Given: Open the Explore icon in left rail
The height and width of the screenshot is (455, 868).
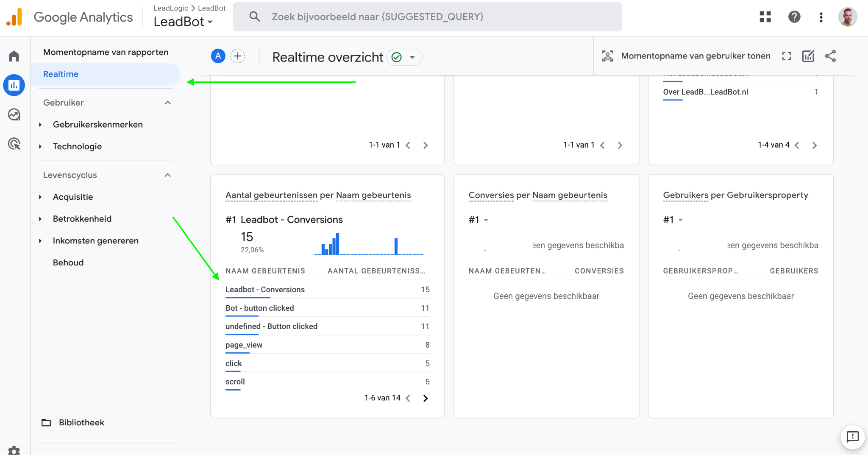Looking at the screenshot, I should coord(14,114).
